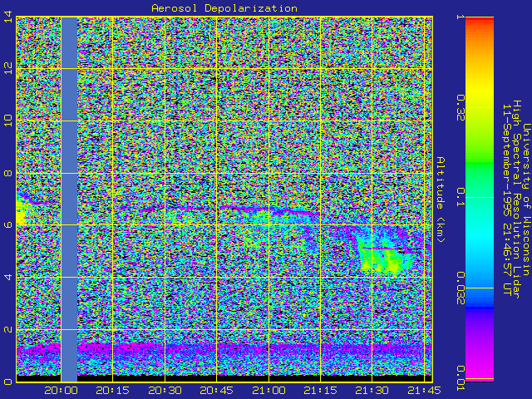Click the yellow patch at plot's left edge
The width and height of the screenshot is (532, 399).
coord(21,214)
